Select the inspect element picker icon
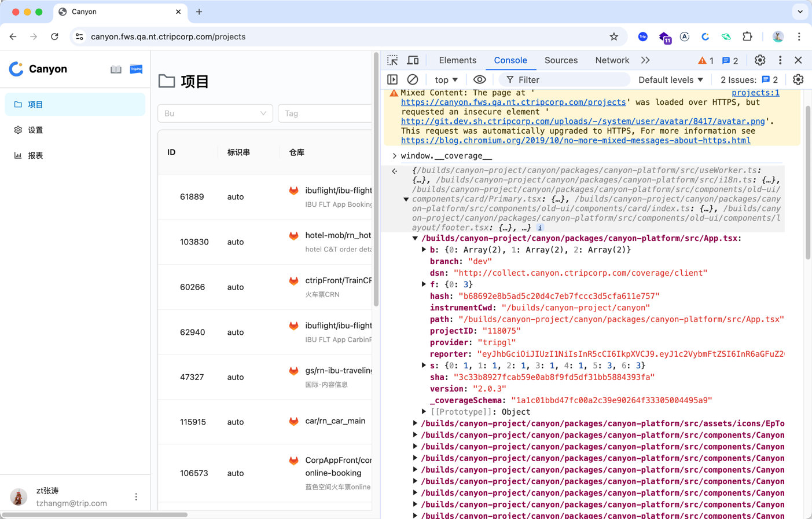812x519 pixels. 392,60
